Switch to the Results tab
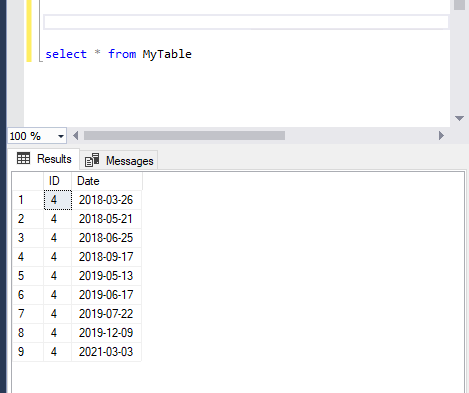The image size is (469, 393). pos(44,159)
